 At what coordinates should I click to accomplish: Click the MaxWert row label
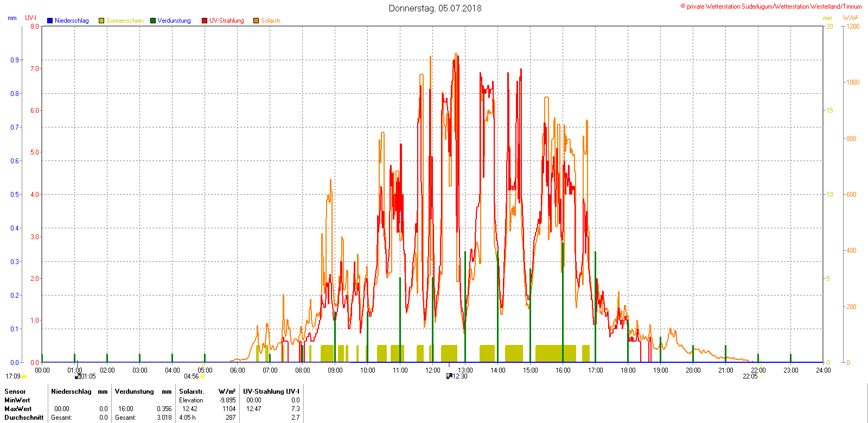point(18,409)
